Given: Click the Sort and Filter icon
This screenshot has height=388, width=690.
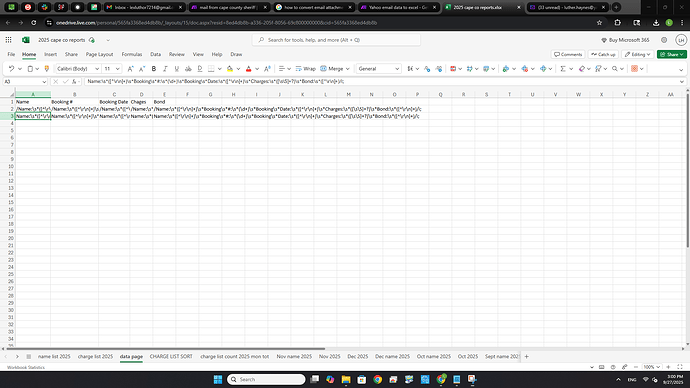Looking at the screenshot, I should [x=598, y=69].
